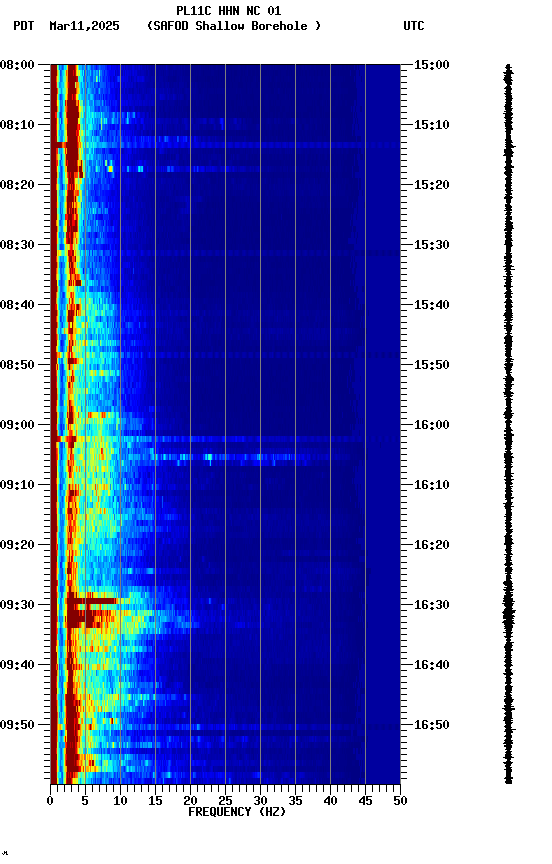Image resolution: width=552 pixels, height=864 pixels.
Task: Click the 'FREQUENCY (HZ)' axis label
Action: click(237, 812)
